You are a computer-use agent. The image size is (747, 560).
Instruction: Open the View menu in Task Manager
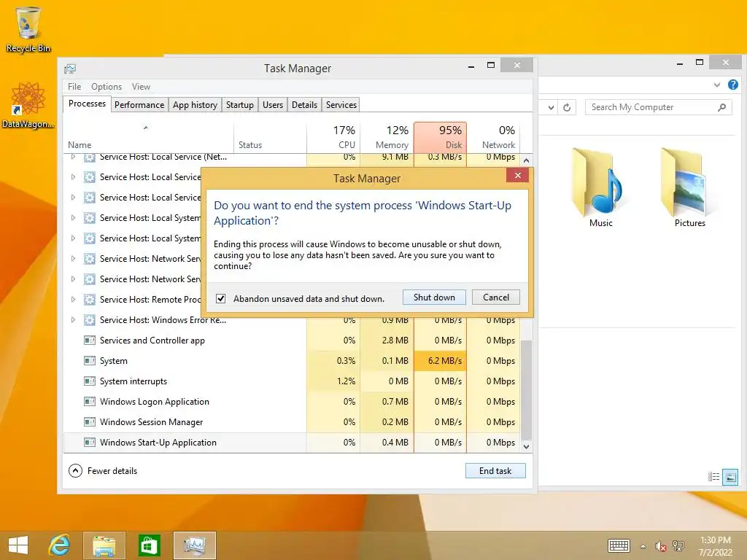[x=141, y=87]
